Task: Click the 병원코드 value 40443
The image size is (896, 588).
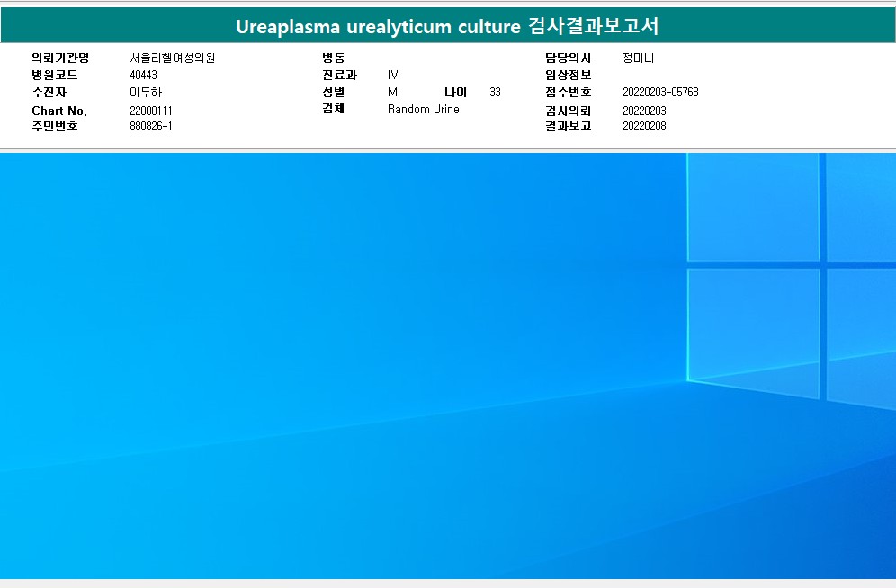Action: 143,76
